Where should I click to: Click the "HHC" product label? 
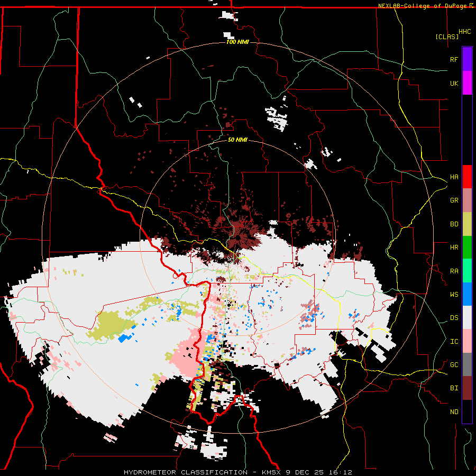pos(464,32)
